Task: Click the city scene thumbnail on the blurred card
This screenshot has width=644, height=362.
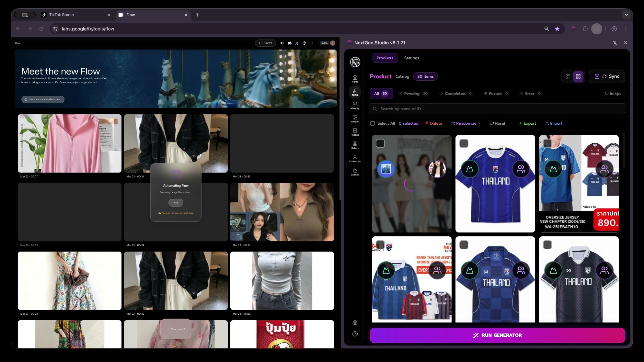Action: click(x=386, y=169)
